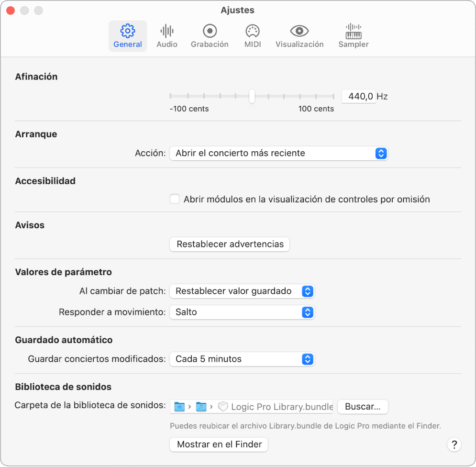Click the 'Buscar...' button
The width and height of the screenshot is (476, 467).
tap(363, 407)
